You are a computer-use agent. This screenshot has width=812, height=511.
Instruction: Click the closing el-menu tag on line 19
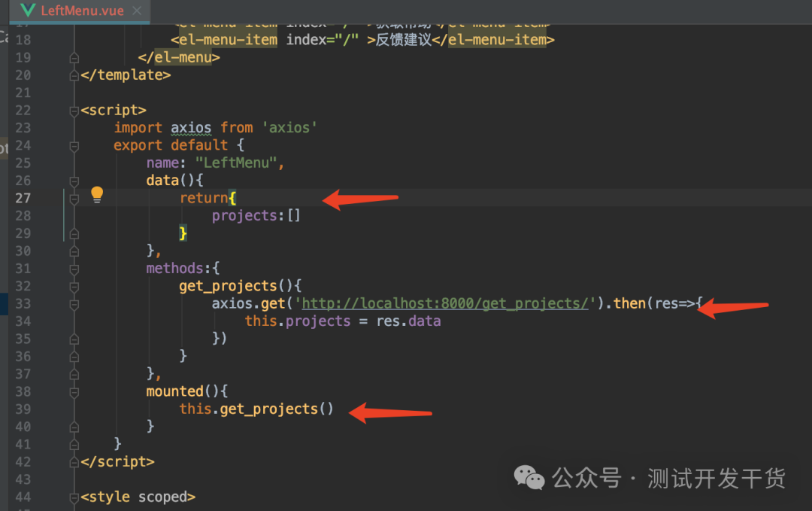pos(179,57)
